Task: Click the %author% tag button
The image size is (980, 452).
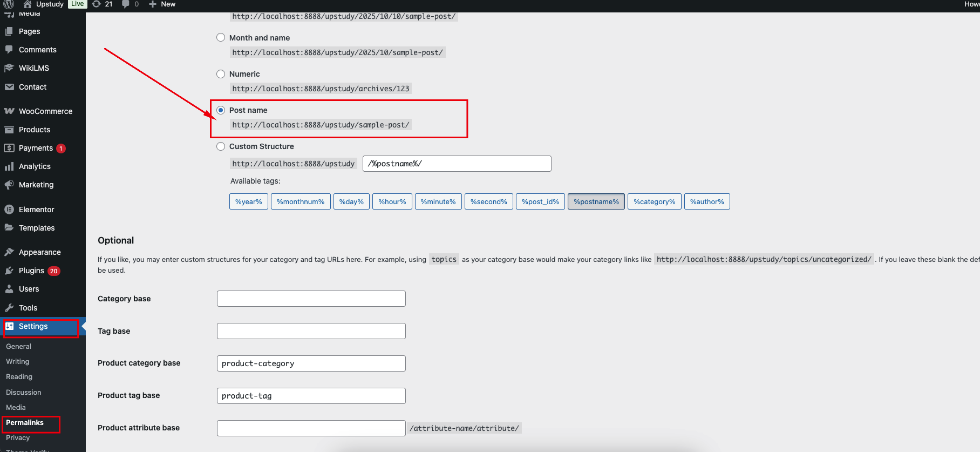Action: tap(707, 201)
